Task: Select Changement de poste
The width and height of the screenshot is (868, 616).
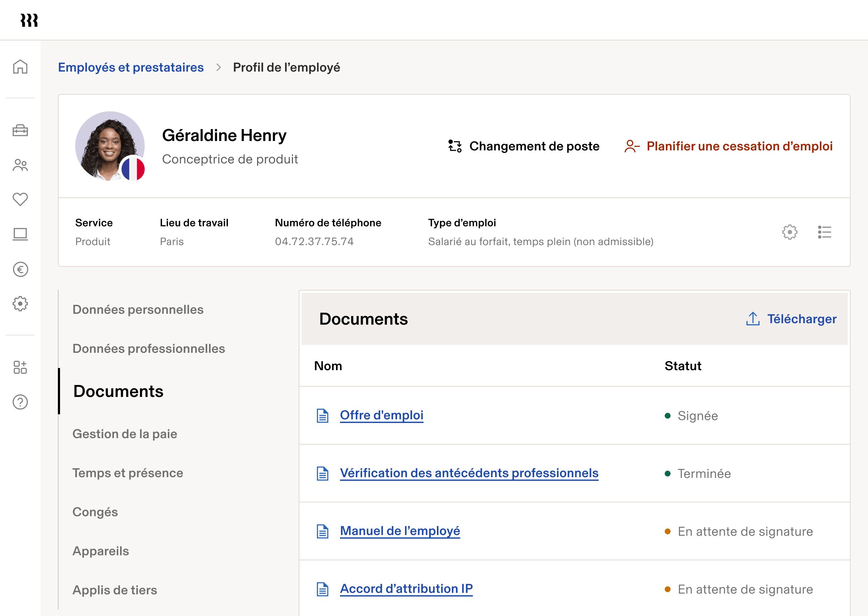Action: coord(534,146)
